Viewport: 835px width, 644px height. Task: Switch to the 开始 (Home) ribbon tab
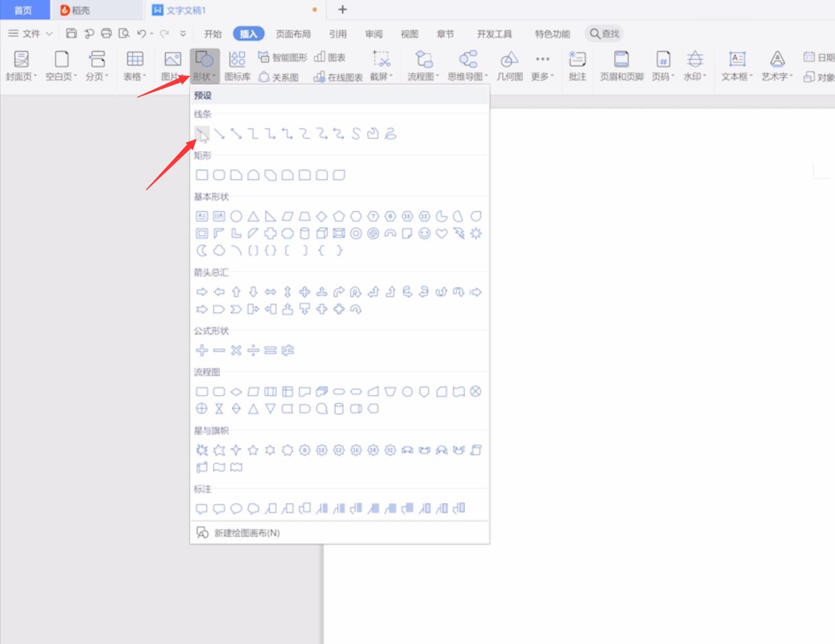213,34
